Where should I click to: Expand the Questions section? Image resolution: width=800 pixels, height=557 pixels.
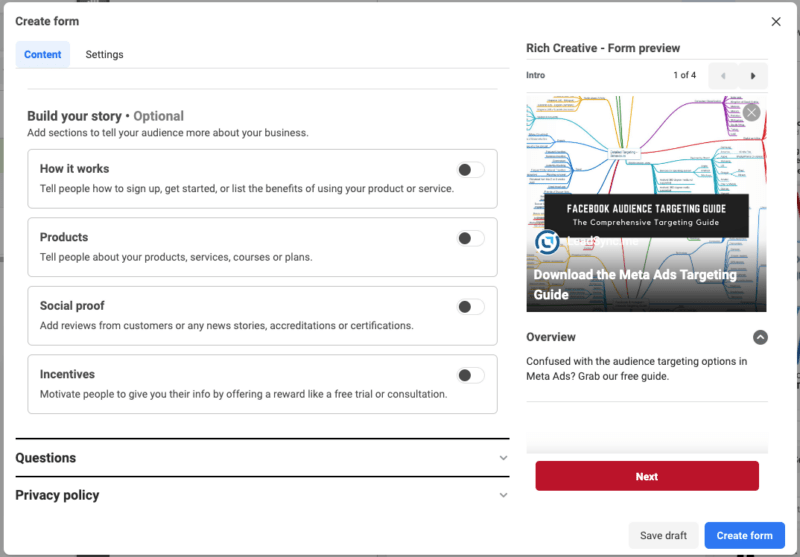[503, 458]
